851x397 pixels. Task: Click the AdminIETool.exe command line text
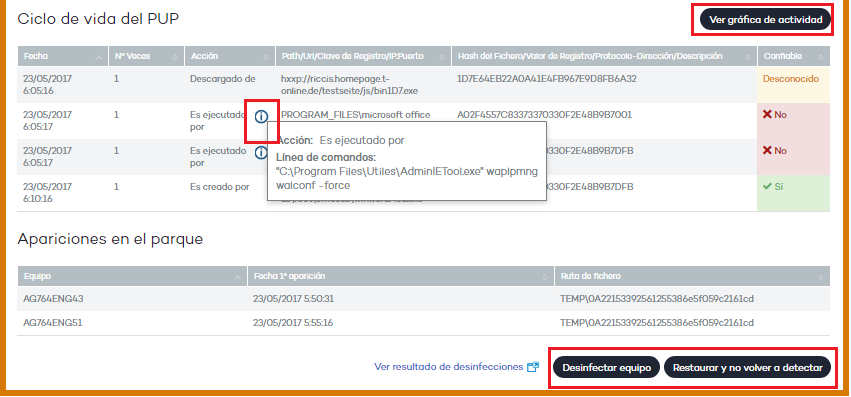[407, 178]
